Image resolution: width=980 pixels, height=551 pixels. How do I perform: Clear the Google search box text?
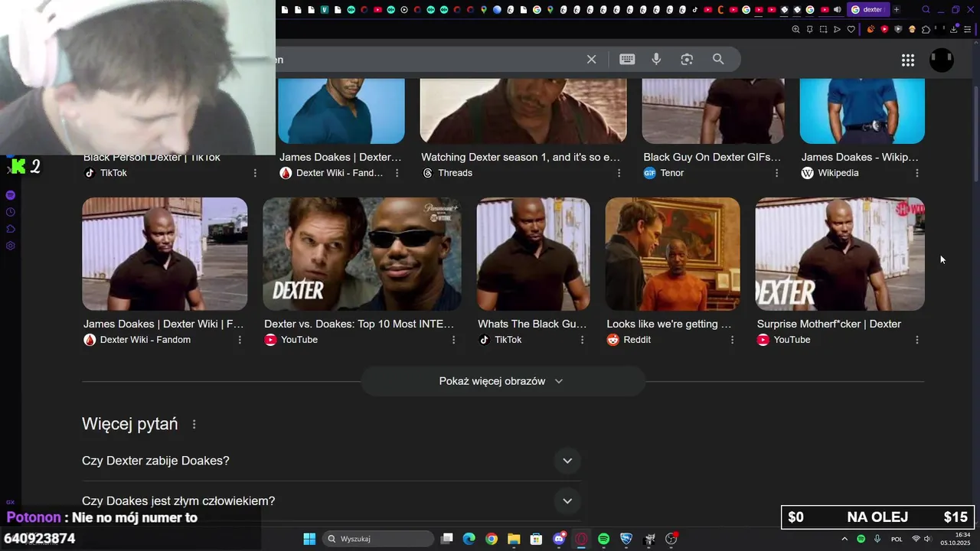(591, 60)
